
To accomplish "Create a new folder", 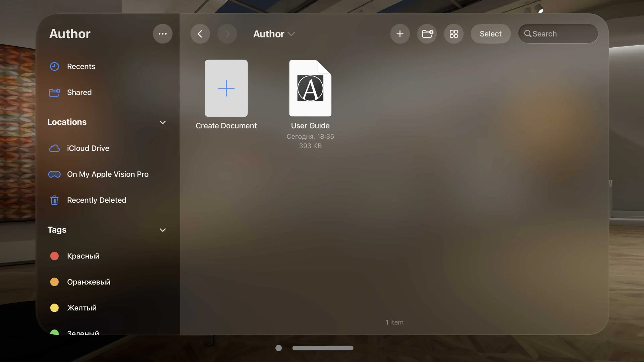I will click(427, 34).
